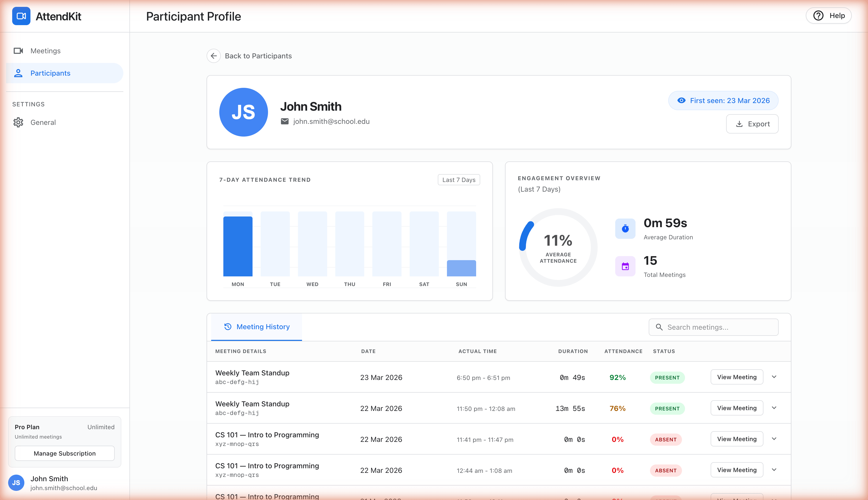868x500 pixels.
Task: Click the 76% attendance value
Action: coord(617,408)
